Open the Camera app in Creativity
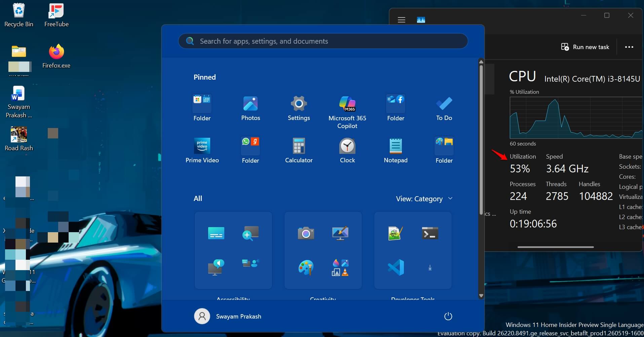The image size is (644, 337). click(x=306, y=233)
